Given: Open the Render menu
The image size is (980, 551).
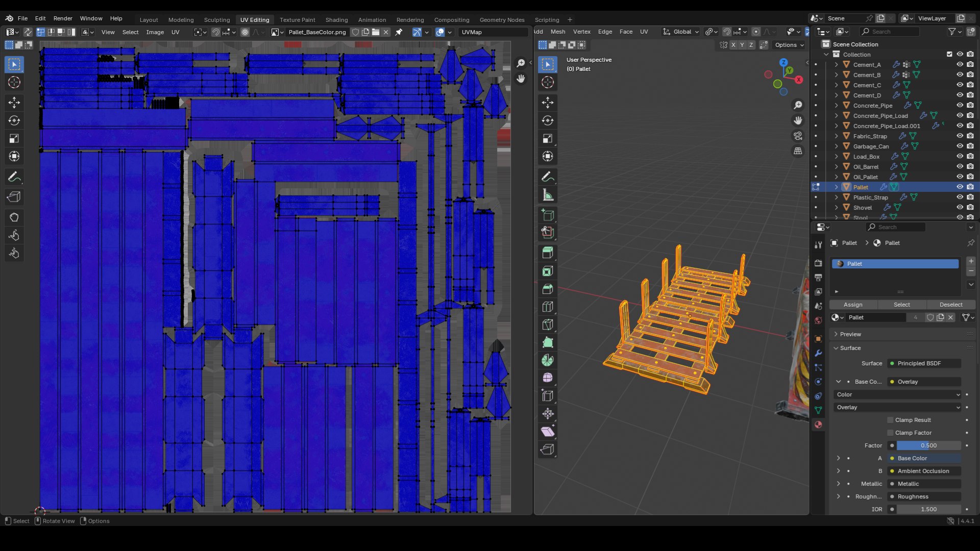Looking at the screenshot, I should coord(63,18).
